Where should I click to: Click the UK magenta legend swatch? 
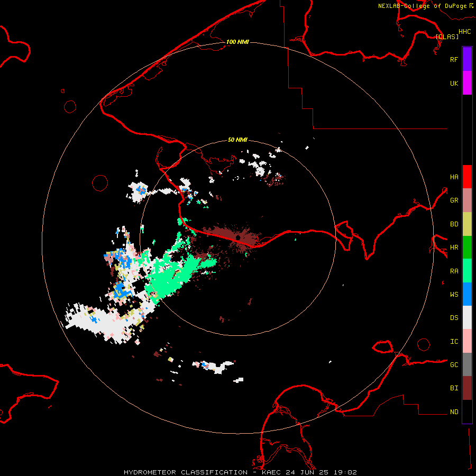pyautogui.click(x=467, y=83)
